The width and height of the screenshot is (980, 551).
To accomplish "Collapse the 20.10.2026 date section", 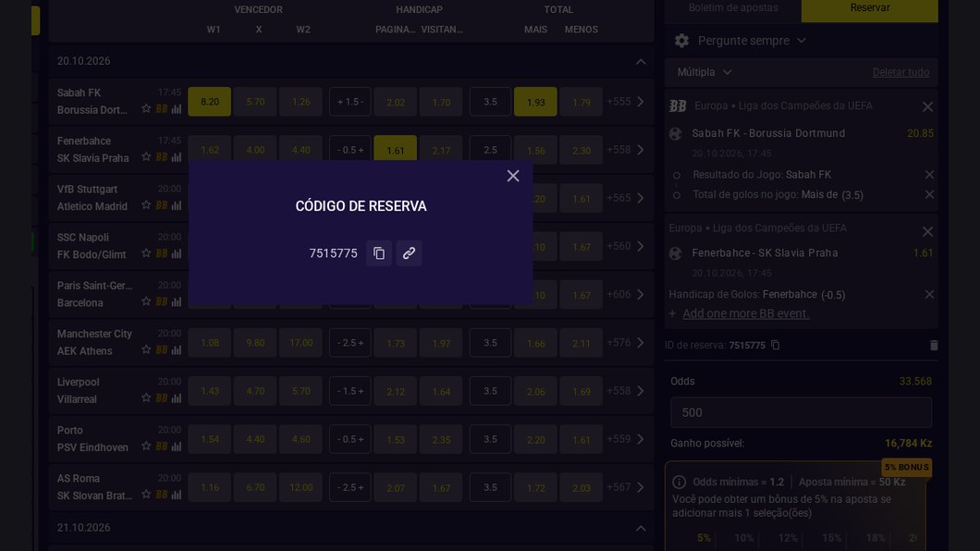I will point(641,61).
